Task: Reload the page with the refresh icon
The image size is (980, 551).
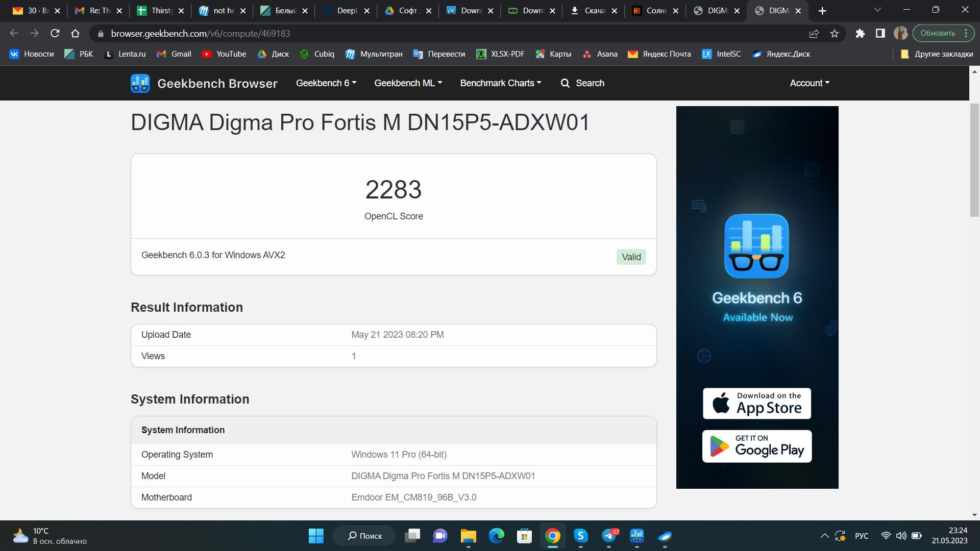Action: 55,33
